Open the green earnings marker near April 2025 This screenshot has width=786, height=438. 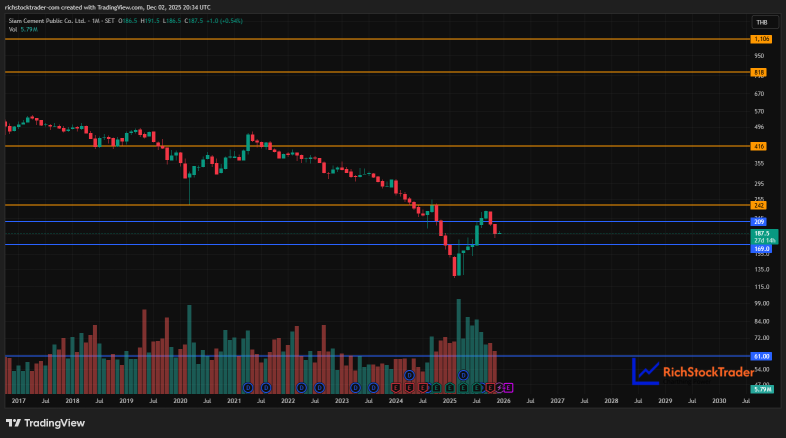click(x=463, y=388)
